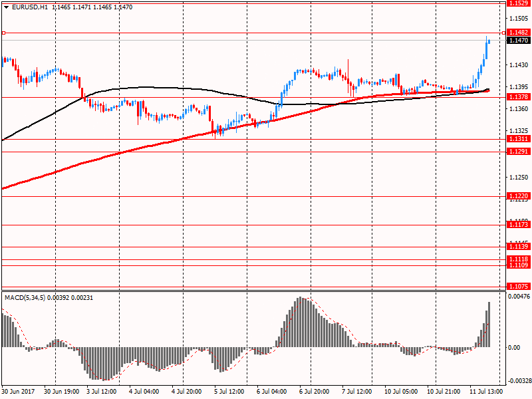This screenshot has height=399, width=532.
Task: Click the 30 Jun 19:00 time label
Action: pyautogui.click(x=61, y=391)
